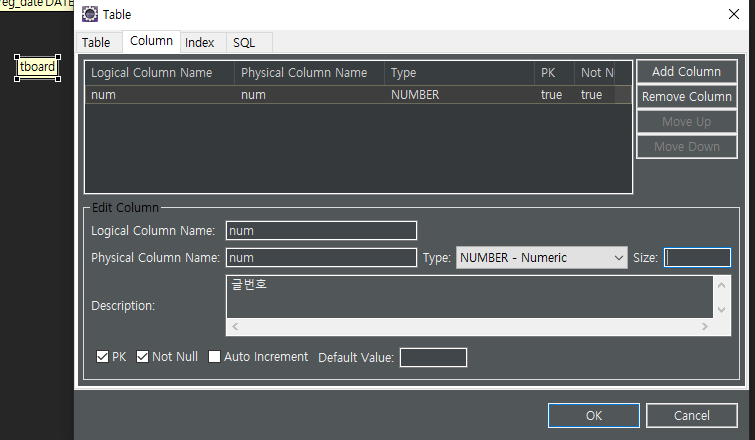755x440 pixels.
Task: Open the Type dropdown NUMBER - Numeric
Action: 542,258
